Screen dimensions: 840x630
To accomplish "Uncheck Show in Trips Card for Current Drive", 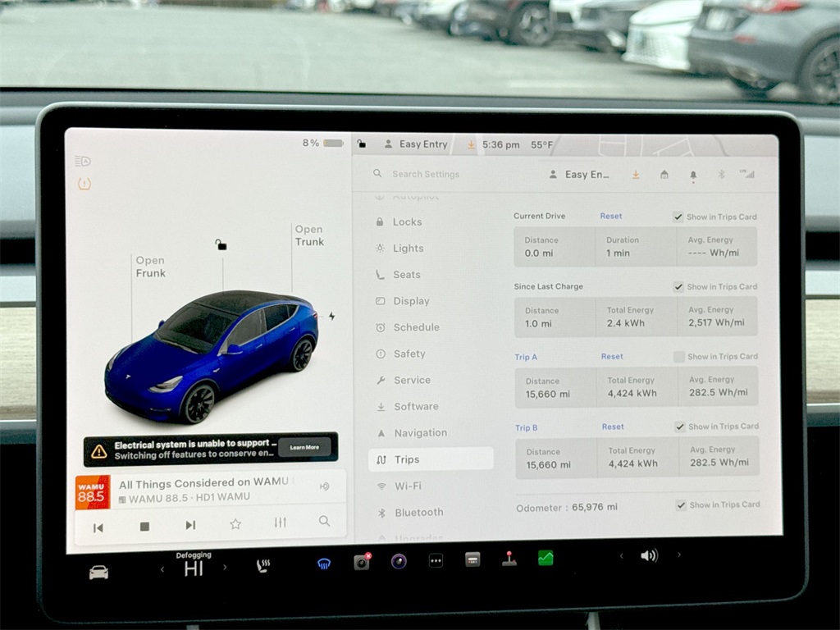I will 678,217.
